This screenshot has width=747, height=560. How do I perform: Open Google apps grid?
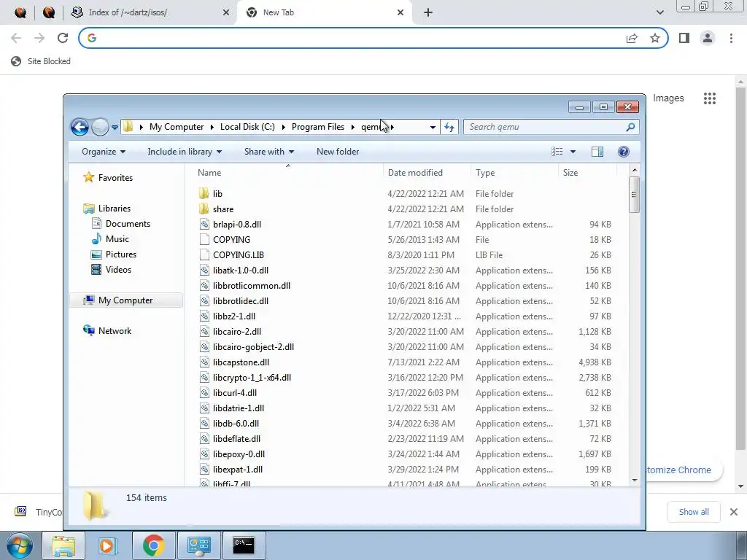click(x=709, y=98)
